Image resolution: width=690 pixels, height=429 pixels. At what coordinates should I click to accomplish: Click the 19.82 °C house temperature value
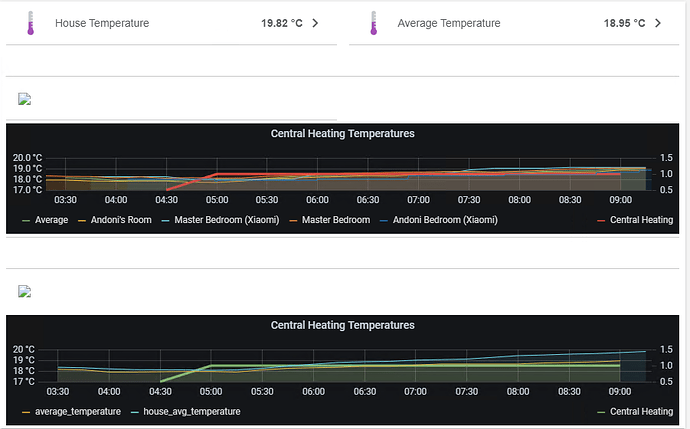(x=275, y=23)
